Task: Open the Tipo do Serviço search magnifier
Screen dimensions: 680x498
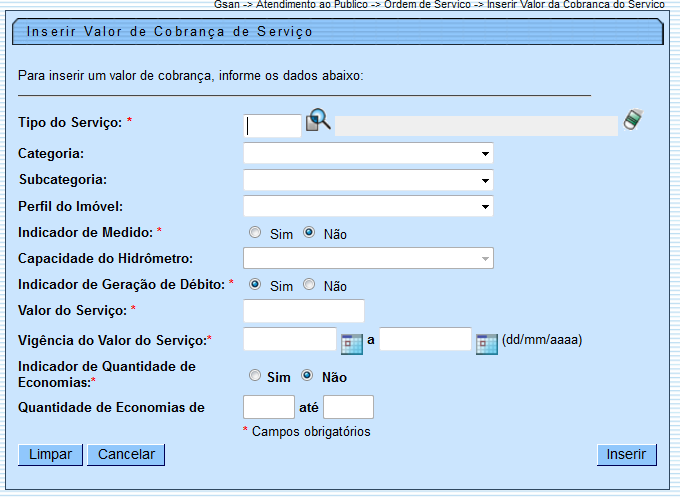Action: [x=318, y=121]
